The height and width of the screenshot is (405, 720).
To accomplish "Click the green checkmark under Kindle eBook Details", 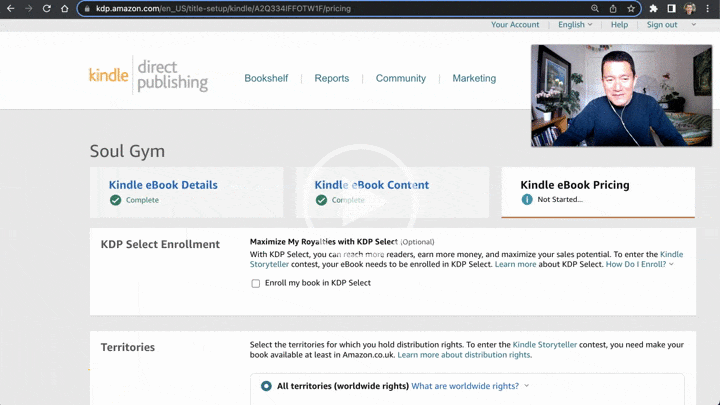I will click(115, 200).
